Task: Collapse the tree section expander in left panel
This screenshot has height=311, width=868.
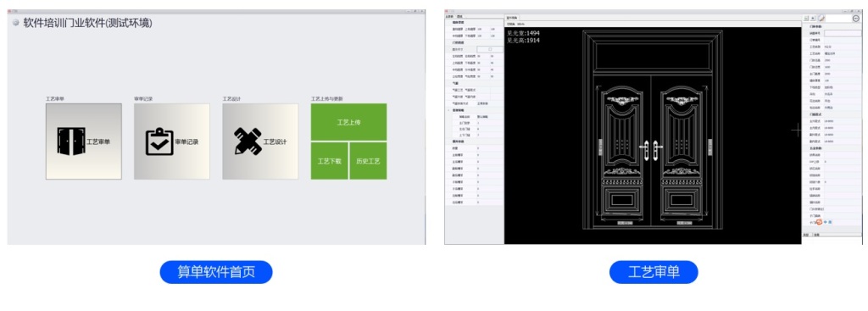Action: (x=448, y=109)
